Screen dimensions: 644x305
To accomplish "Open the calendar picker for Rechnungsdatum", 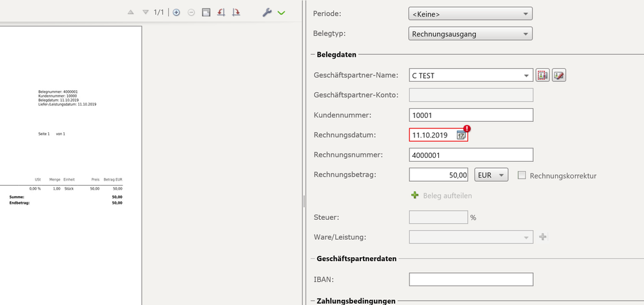I will (x=461, y=135).
